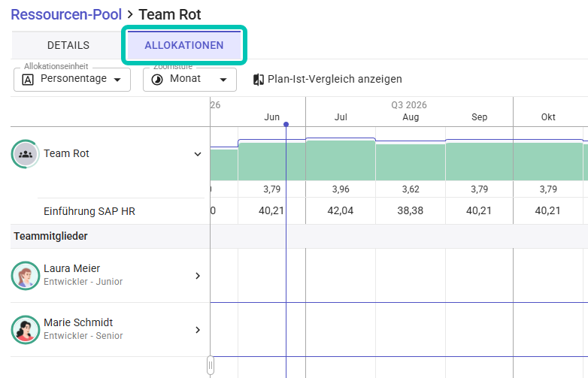Open the Ressourcen-Pool breadcrumb link

coord(66,14)
